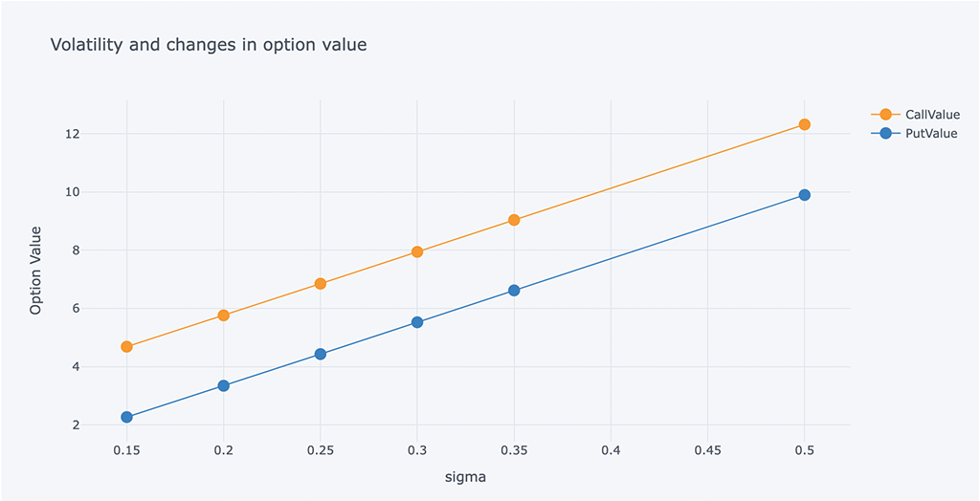Click the orange marker at sigma 0.25

coord(321,284)
